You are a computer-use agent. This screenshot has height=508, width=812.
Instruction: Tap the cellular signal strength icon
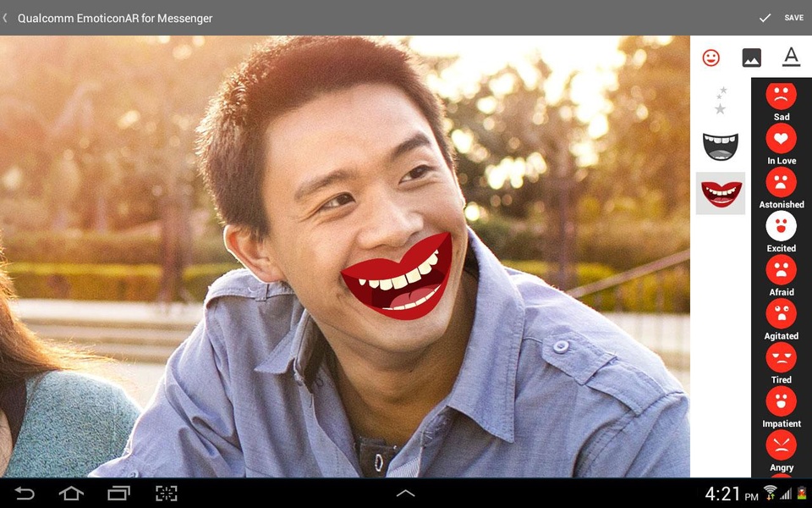[786, 493]
